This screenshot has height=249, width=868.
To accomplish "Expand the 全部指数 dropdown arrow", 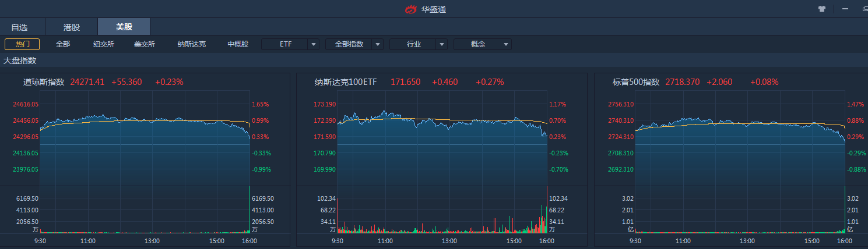I will point(378,44).
